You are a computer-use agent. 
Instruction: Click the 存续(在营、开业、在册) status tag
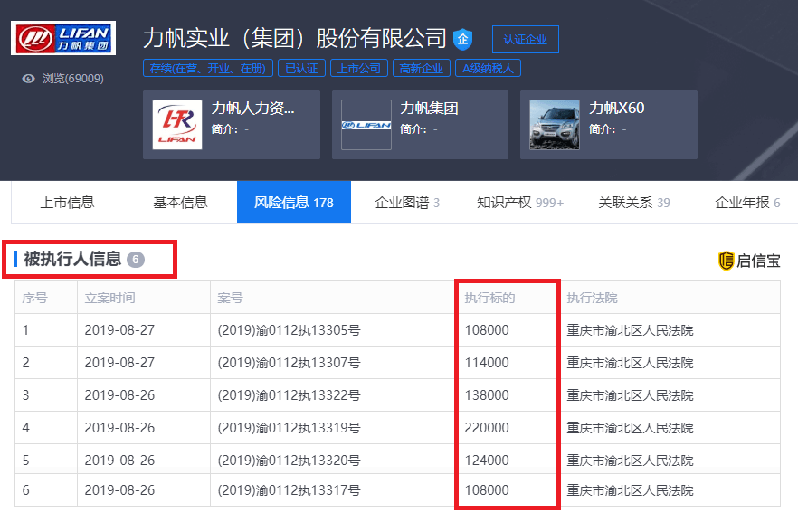pos(208,68)
